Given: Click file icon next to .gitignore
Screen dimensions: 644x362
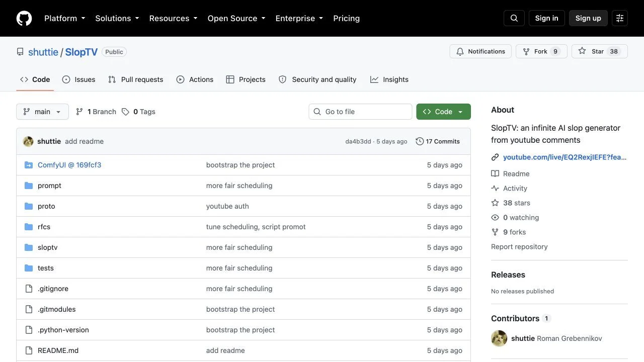Looking at the screenshot, I should click(x=29, y=289).
